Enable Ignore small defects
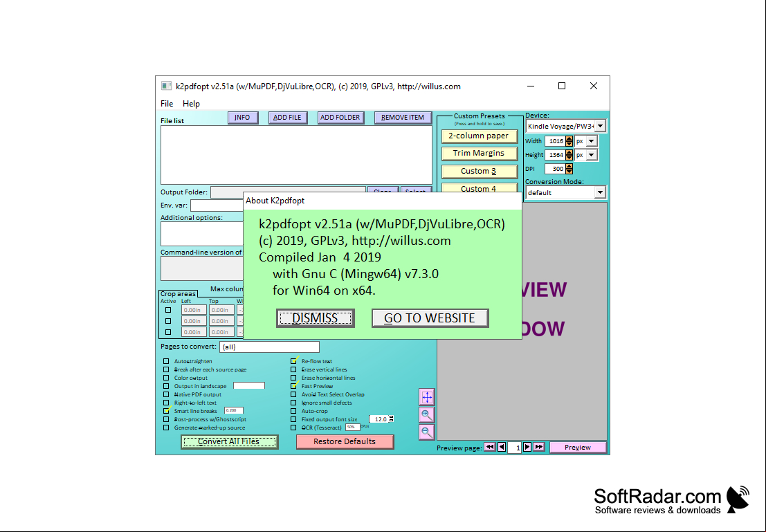The height and width of the screenshot is (532, 766). click(293, 403)
